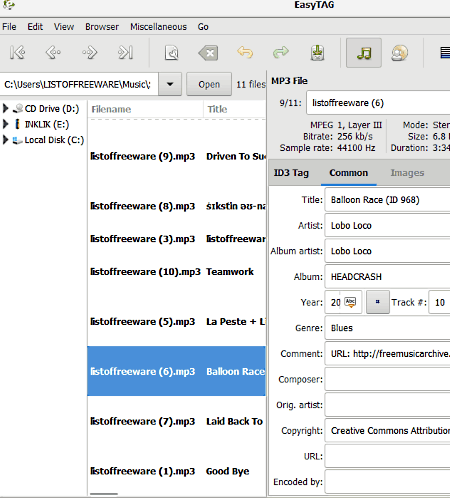Select listoffreeware (1).mp3 row
The height and width of the screenshot is (498, 450).
(x=177, y=471)
